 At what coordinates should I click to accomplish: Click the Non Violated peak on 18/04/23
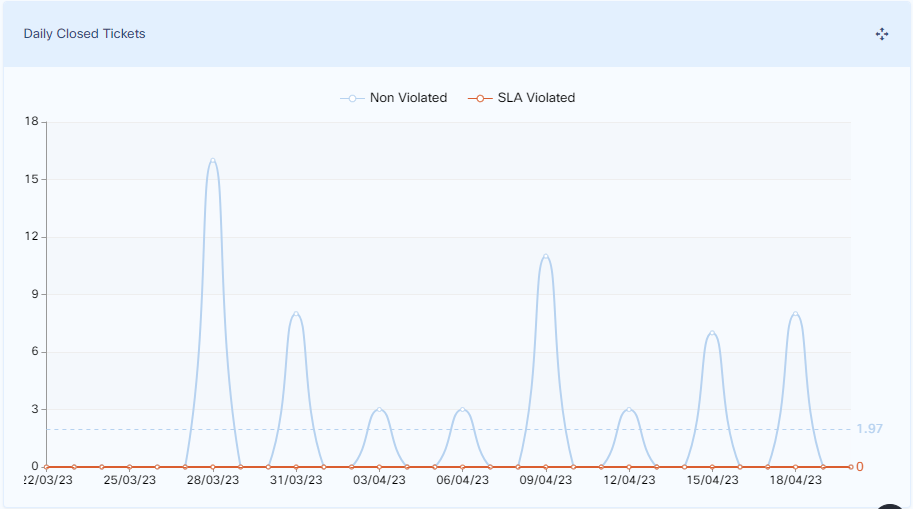coord(795,313)
